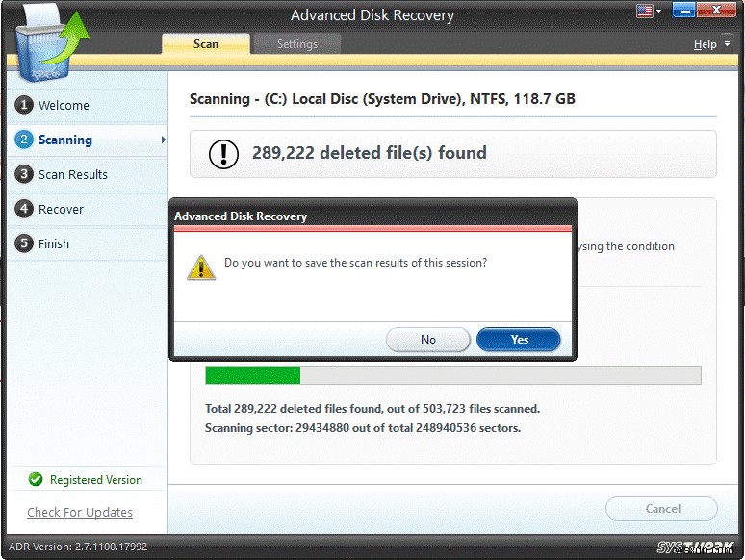
Task: Click the green Registered Version checkmark
Action: pyautogui.click(x=36, y=479)
